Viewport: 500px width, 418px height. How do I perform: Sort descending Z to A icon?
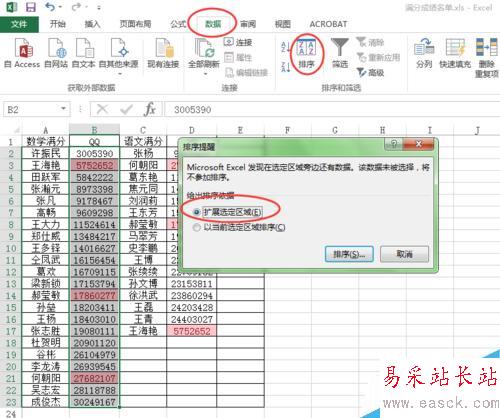point(286,67)
